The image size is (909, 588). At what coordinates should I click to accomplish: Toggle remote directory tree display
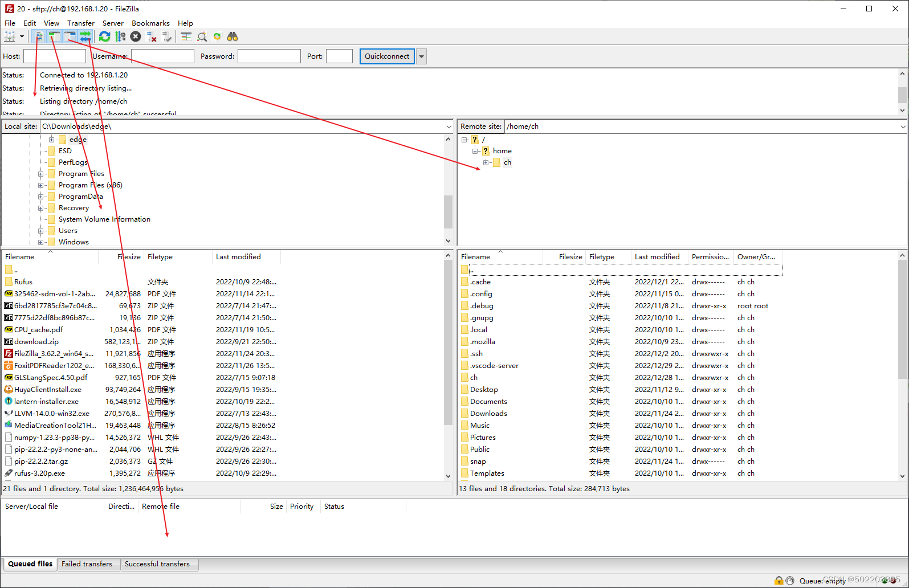tap(70, 36)
